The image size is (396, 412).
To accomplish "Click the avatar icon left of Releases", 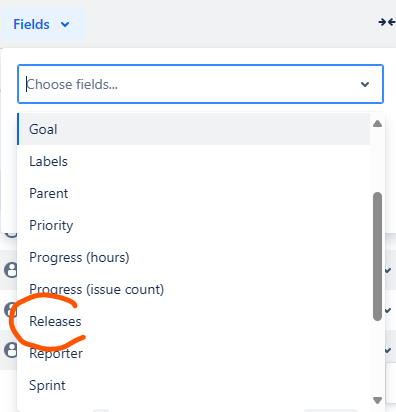I will coord(10,310).
